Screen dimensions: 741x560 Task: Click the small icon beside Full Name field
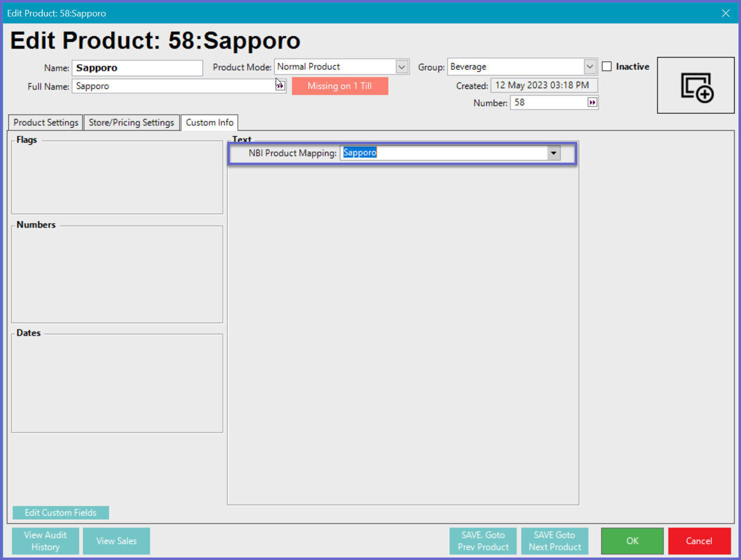(x=281, y=86)
